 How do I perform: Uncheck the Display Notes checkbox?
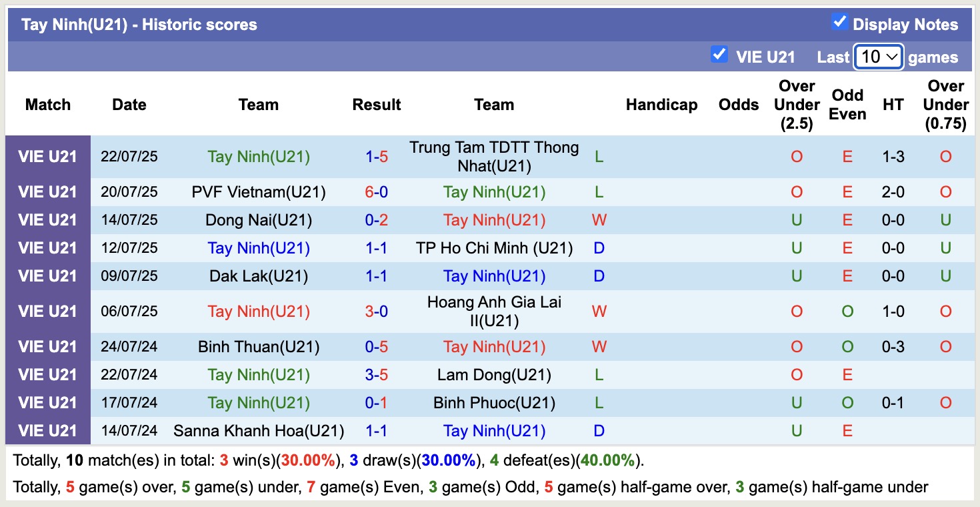pyautogui.click(x=839, y=22)
